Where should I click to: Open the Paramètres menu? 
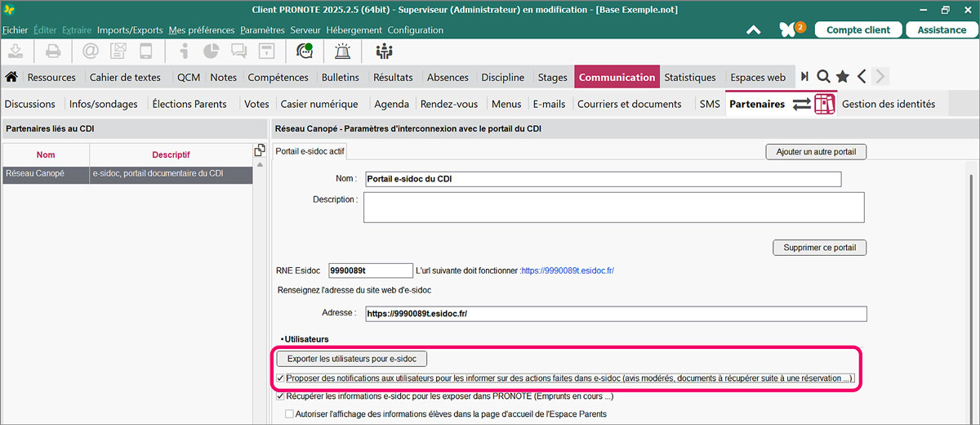(x=262, y=29)
